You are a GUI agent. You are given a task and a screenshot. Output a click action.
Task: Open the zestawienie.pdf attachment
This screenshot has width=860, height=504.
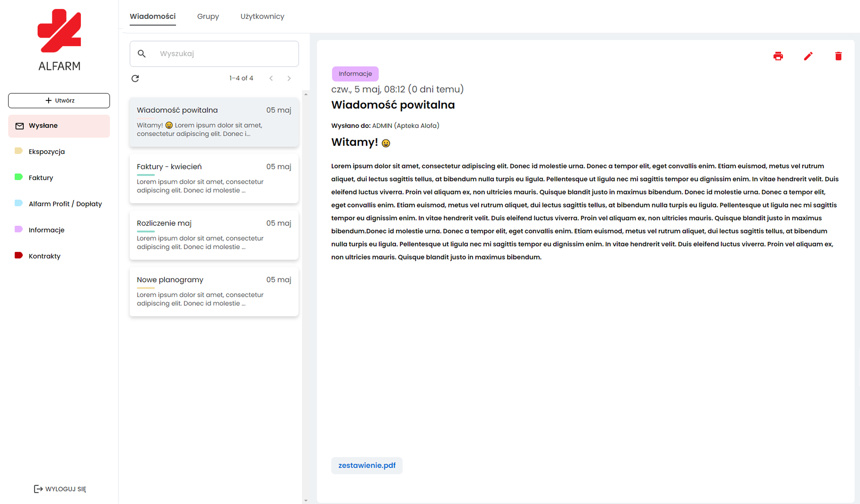click(367, 465)
